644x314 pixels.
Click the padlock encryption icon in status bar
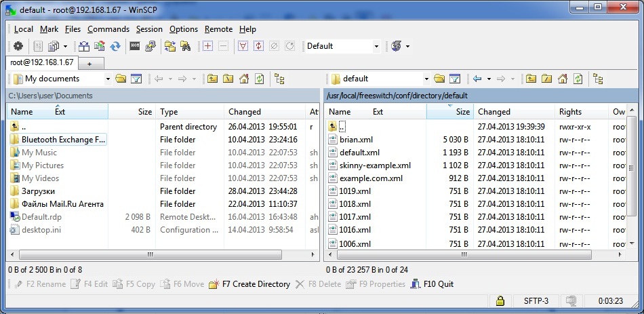500,301
